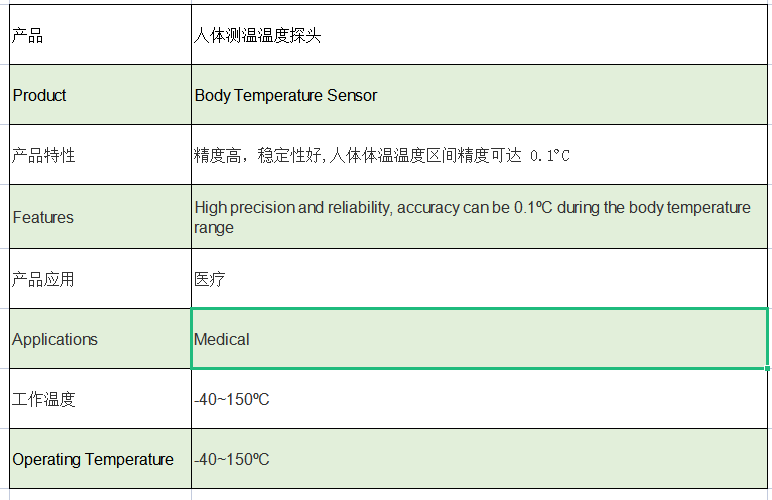Click the cell with 人体测温温度探头
Image resolution: width=772 pixels, height=500 pixels.
coord(480,34)
